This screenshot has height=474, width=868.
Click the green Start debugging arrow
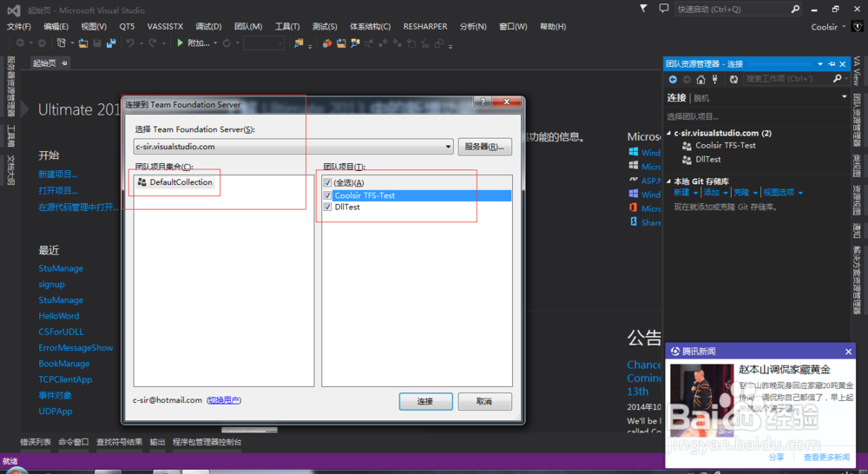click(x=180, y=43)
